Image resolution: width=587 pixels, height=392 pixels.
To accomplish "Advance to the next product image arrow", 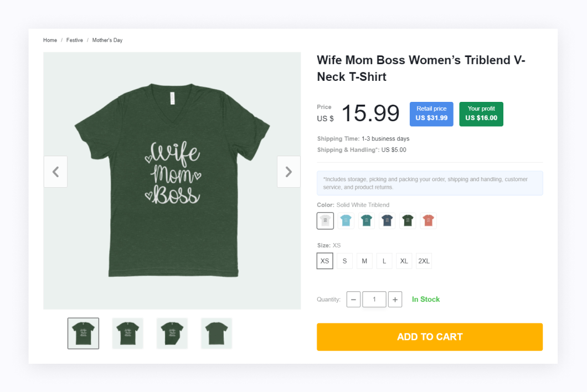I will [x=289, y=172].
